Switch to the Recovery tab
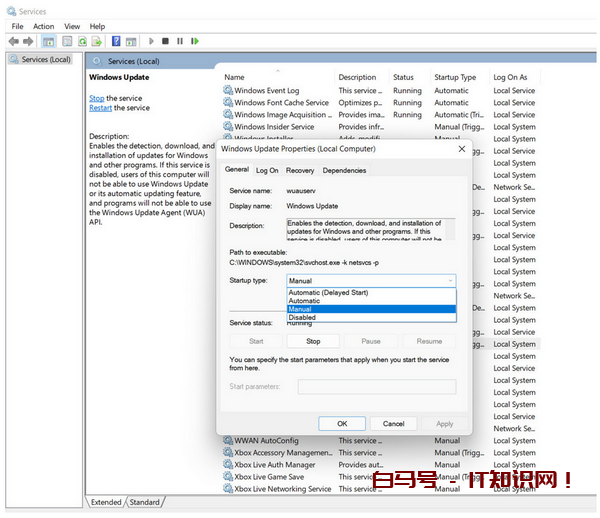The image size is (600, 518). tap(299, 171)
